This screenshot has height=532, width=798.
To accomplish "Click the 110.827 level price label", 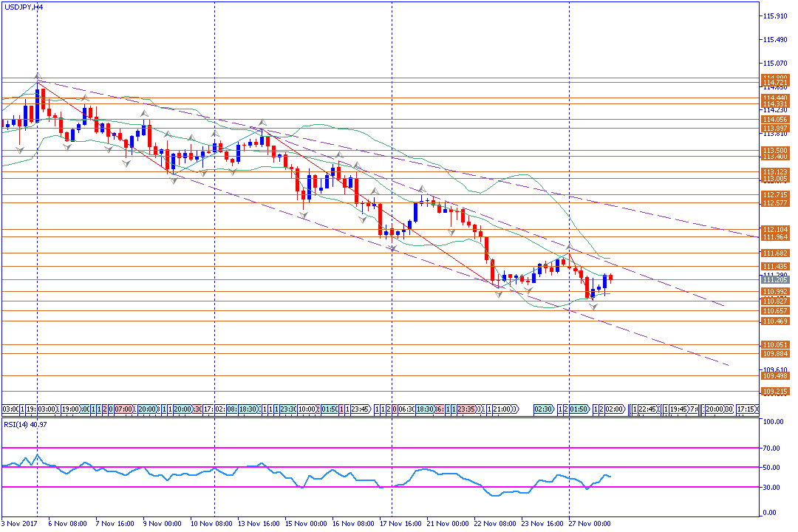I will point(774,301).
